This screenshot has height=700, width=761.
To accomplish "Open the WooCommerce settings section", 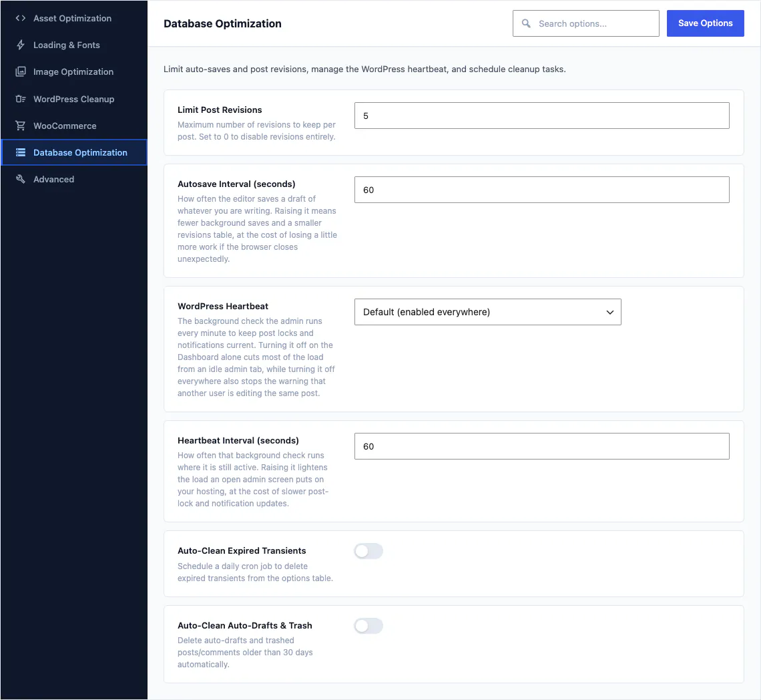I will tap(74, 126).
